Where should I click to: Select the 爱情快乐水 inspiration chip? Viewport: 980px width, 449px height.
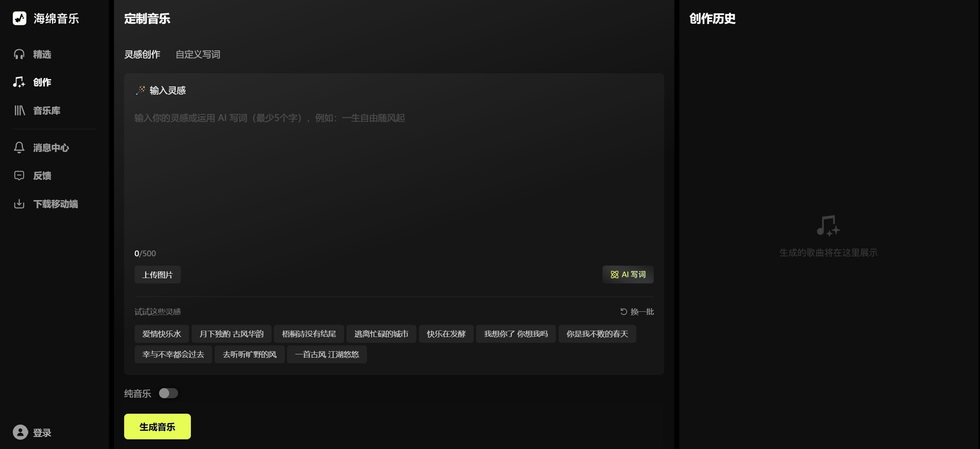tap(161, 333)
